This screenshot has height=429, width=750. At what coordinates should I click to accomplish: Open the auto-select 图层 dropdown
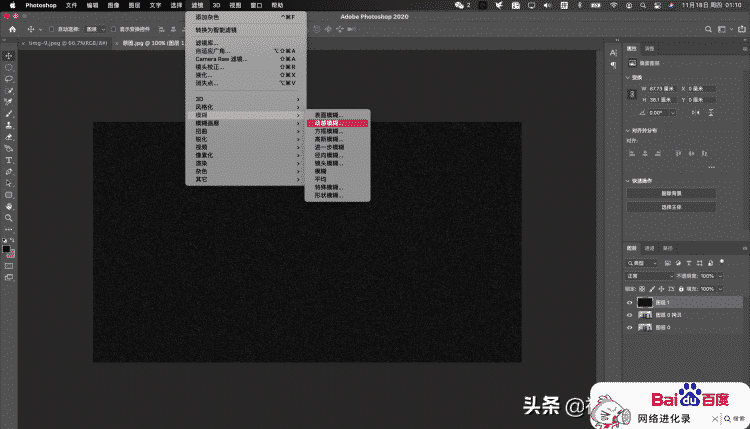[95, 29]
